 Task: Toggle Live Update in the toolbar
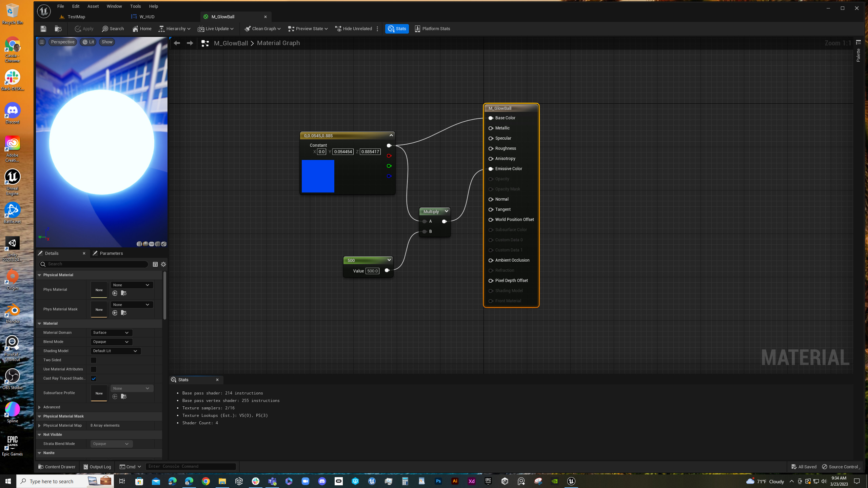click(x=216, y=29)
